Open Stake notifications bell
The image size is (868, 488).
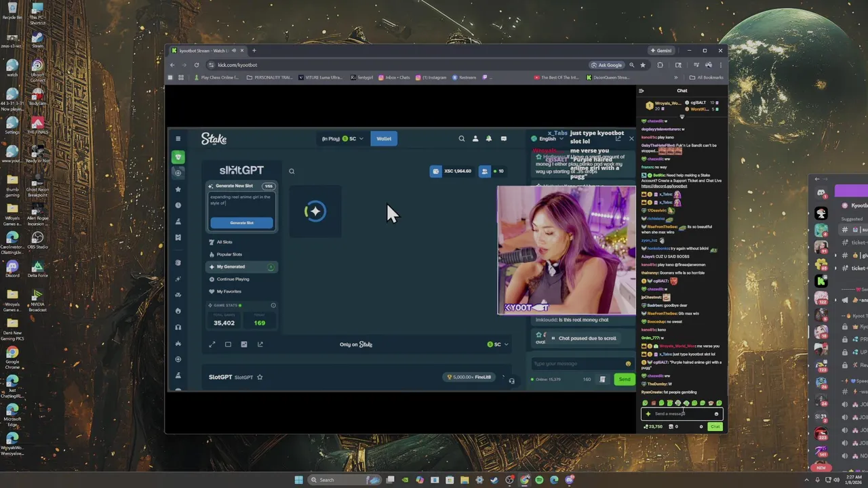[489, 138]
